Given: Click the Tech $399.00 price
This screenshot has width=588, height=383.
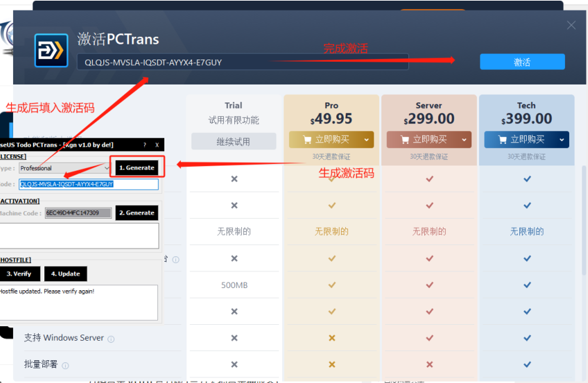Looking at the screenshot, I should (526, 119).
